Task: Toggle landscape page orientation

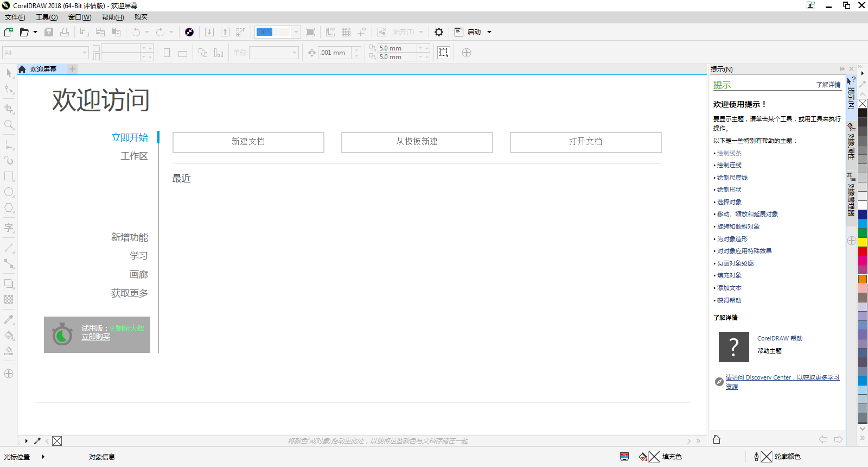Action: (183, 53)
